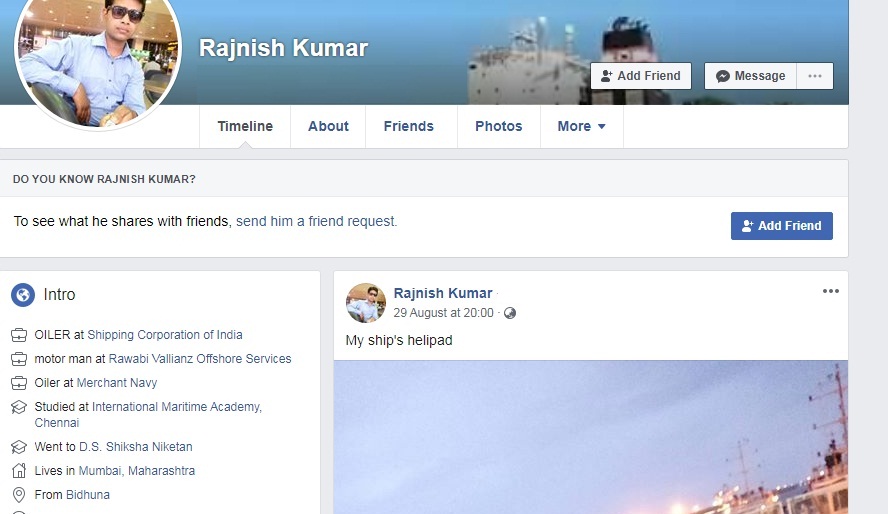This screenshot has height=514, width=888.
Task: Click the Rajnish Kumar name on cover
Action: coord(283,48)
